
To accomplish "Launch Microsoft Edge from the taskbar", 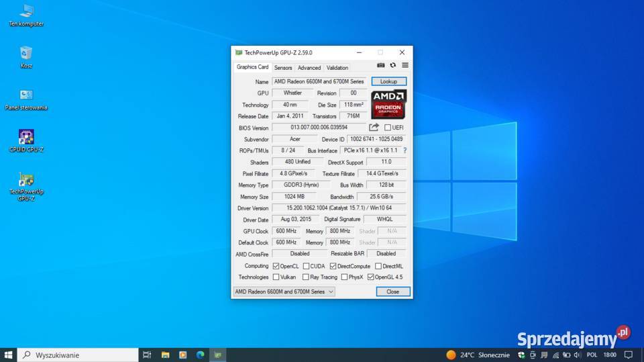I will coord(201,355).
